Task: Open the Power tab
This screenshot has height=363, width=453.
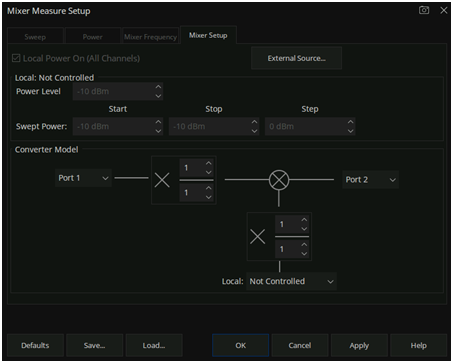Action: pos(93,37)
